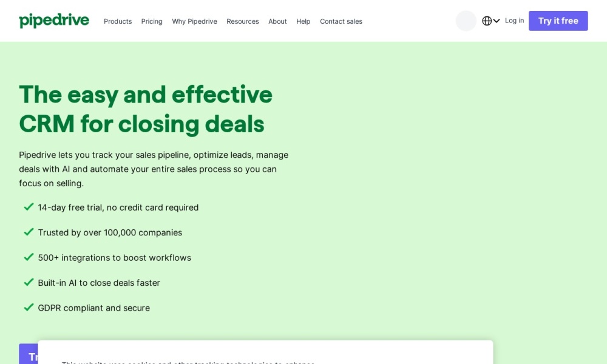Image resolution: width=607 pixels, height=364 pixels.
Task: Open the Help link
Action: coord(303,21)
